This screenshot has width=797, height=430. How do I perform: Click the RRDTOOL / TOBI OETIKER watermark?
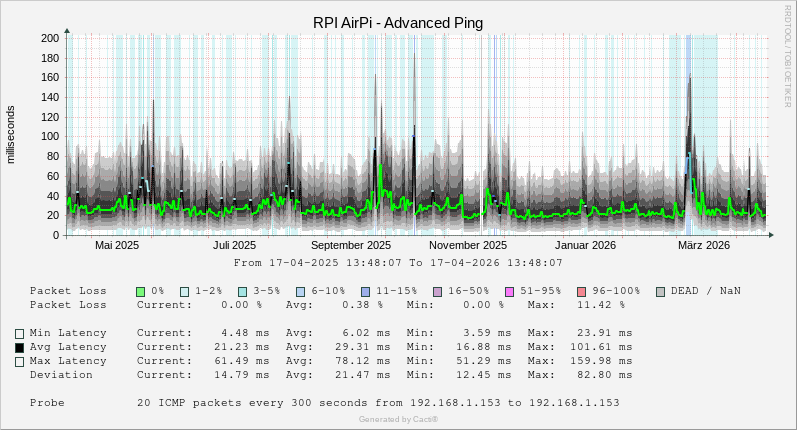[788, 43]
